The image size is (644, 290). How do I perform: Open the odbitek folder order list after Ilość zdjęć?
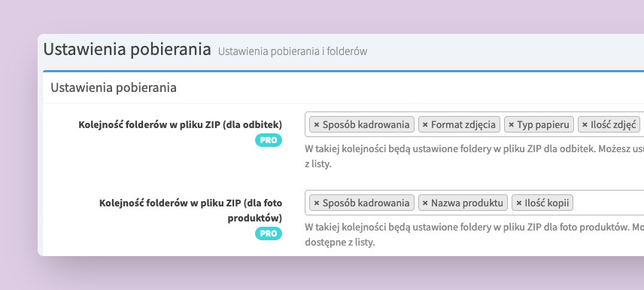pos(642,124)
